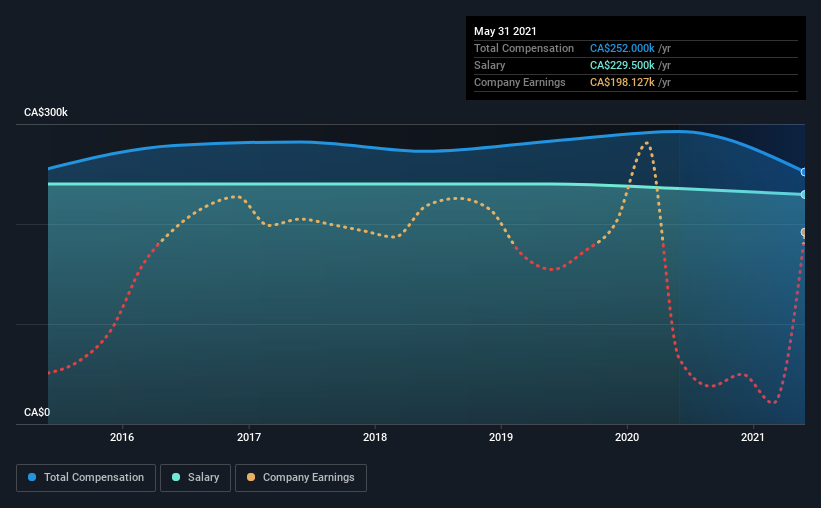Select the 2019 x-axis label
This screenshot has width=821, height=508.
(x=501, y=437)
